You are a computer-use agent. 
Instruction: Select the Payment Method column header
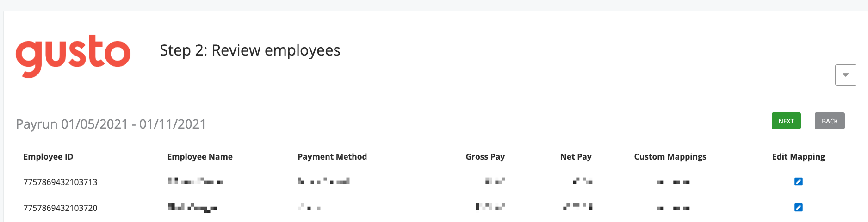coord(332,157)
